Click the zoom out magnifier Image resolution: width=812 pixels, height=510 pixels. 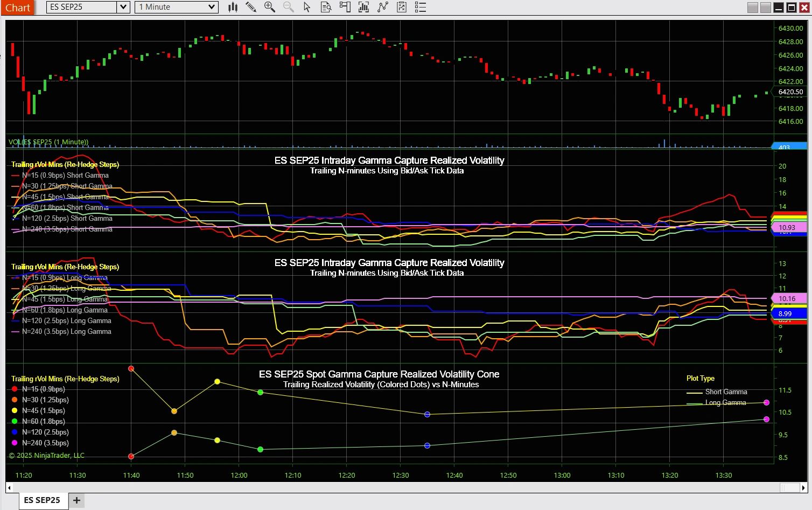[x=289, y=7]
